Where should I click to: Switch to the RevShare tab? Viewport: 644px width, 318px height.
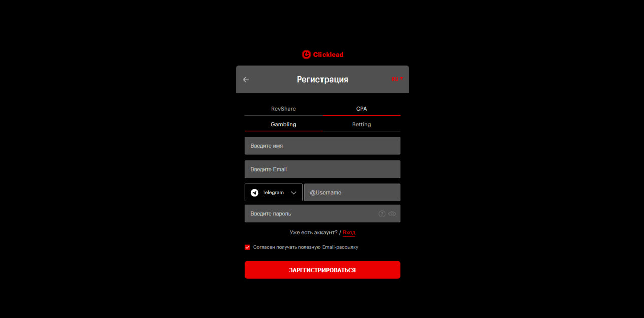coord(283,108)
